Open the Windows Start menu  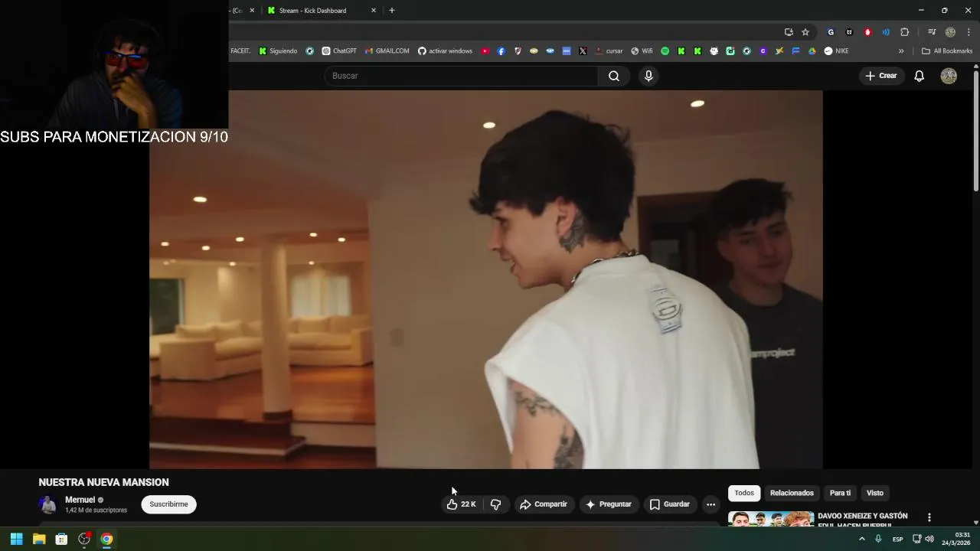[x=16, y=539]
